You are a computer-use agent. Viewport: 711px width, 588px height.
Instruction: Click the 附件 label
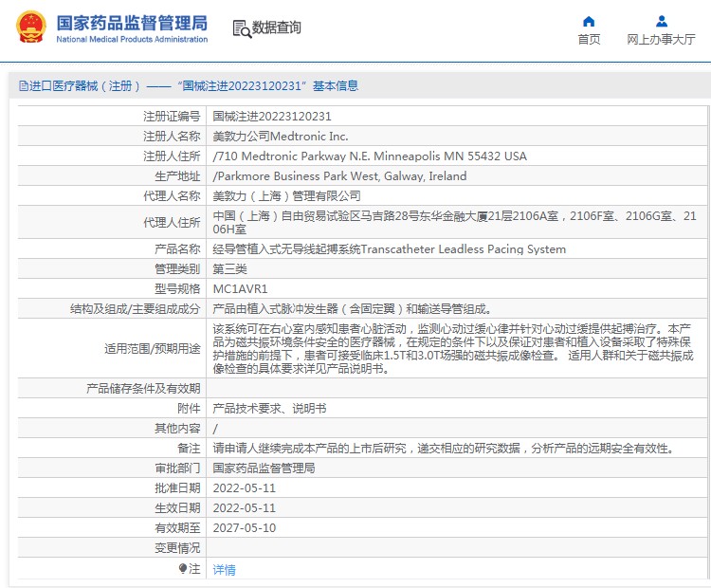pos(189,409)
